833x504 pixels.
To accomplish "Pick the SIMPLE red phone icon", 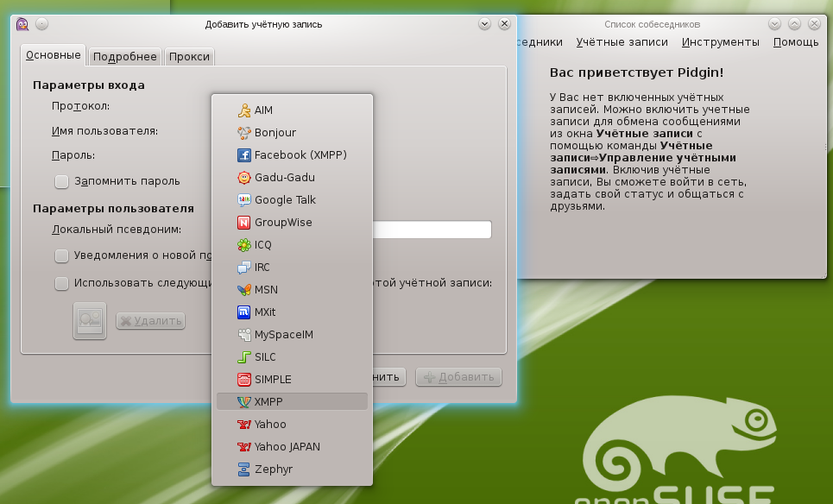I will (243, 379).
